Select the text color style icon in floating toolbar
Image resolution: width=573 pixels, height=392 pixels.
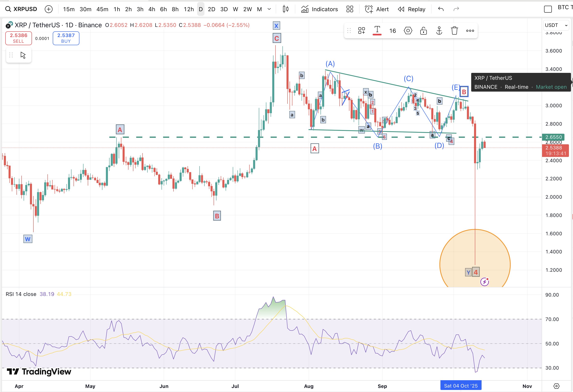(377, 30)
